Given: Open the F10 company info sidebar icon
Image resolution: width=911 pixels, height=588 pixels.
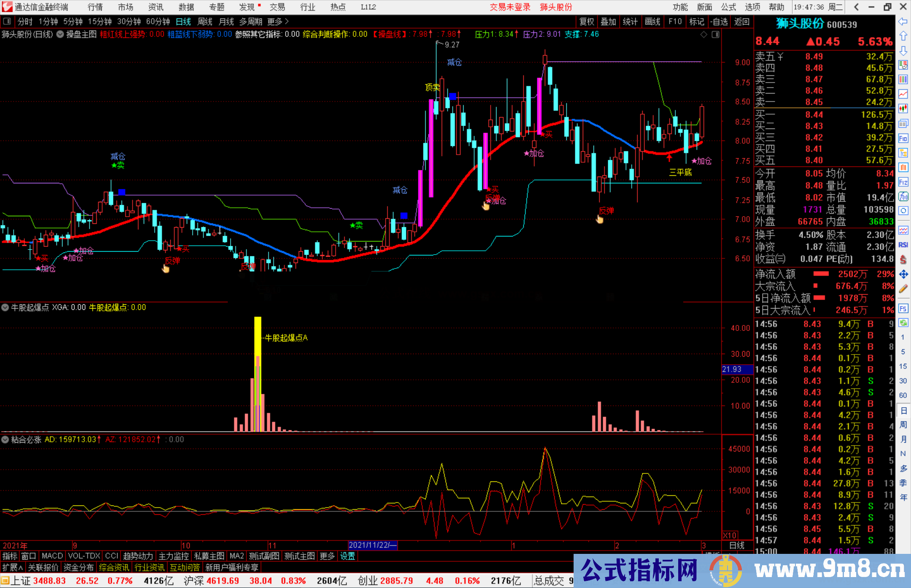Looking at the screenshot, I should (x=903, y=138).
